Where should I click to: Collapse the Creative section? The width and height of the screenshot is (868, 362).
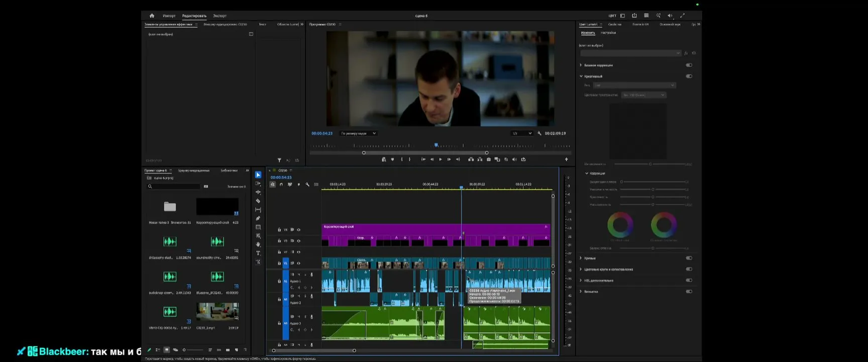point(581,76)
